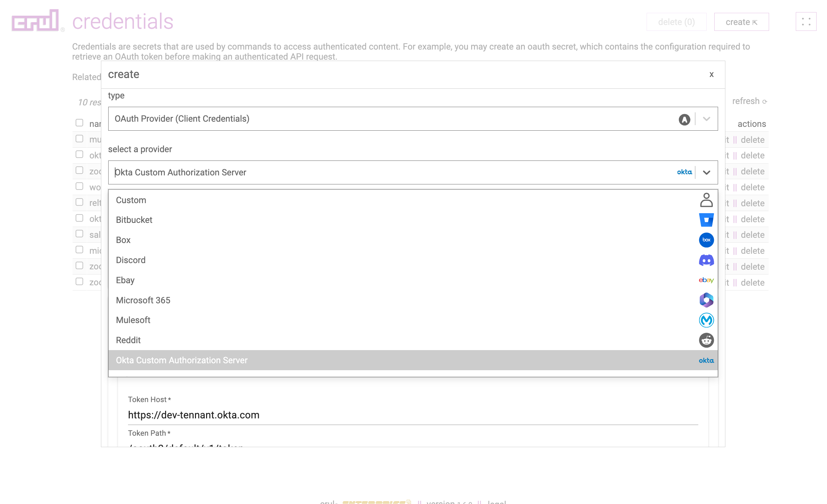Delete the 'relt' row credential
The height and width of the screenshot is (504, 827).
752,203
